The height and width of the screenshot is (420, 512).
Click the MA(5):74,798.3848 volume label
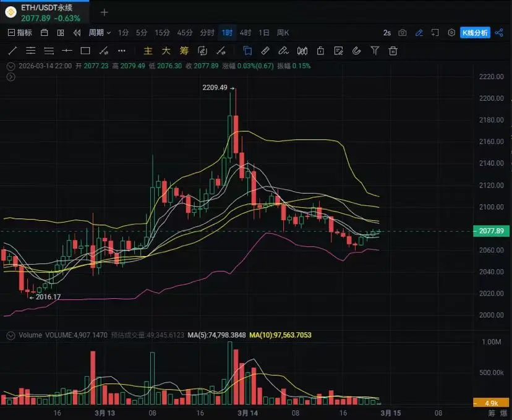pyautogui.click(x=216, y=335)
